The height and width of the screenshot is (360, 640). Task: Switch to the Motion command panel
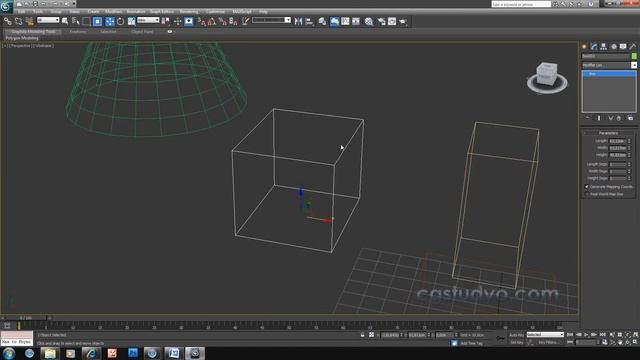(613, 47)
